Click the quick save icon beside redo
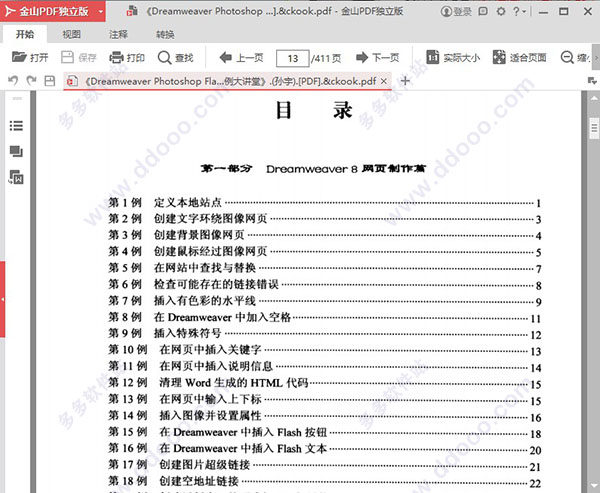The image size is (600, 493). tap(50, 81)
